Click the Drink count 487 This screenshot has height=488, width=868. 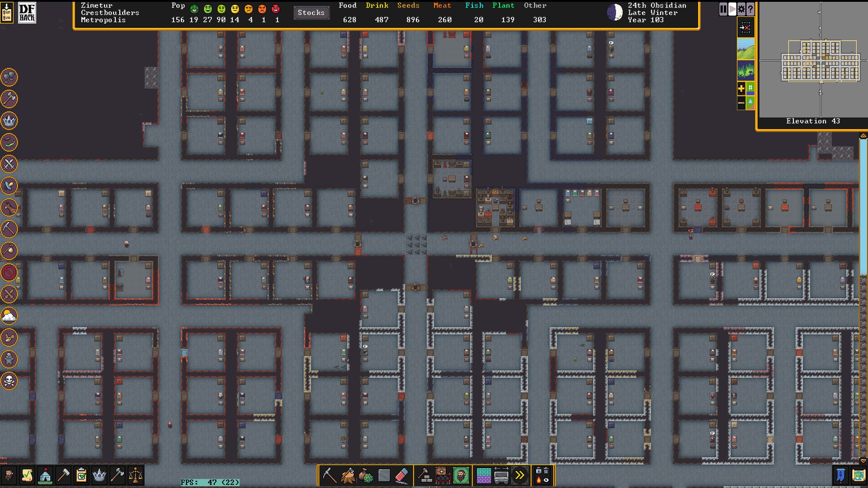[x=382, y=20]
